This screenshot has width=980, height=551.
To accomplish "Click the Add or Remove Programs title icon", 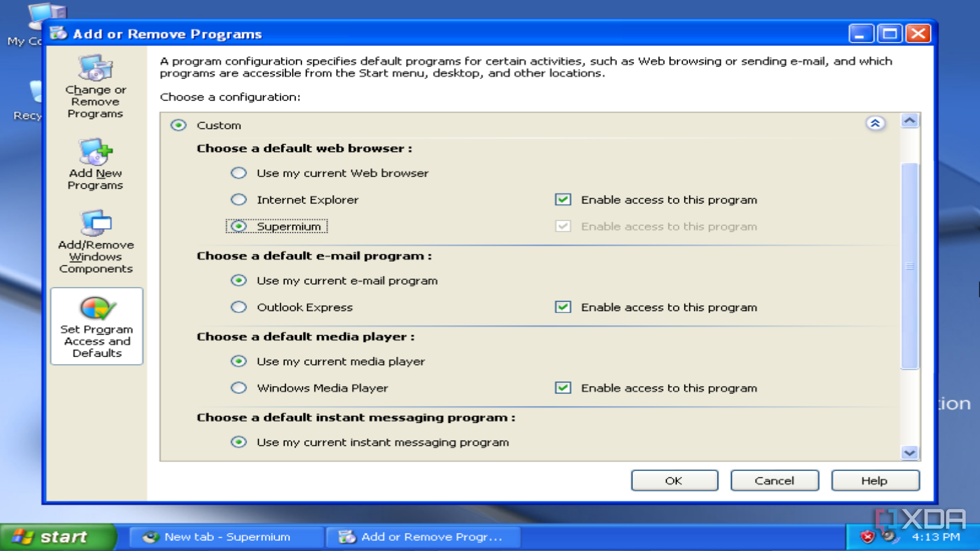I will pos(59,33).
